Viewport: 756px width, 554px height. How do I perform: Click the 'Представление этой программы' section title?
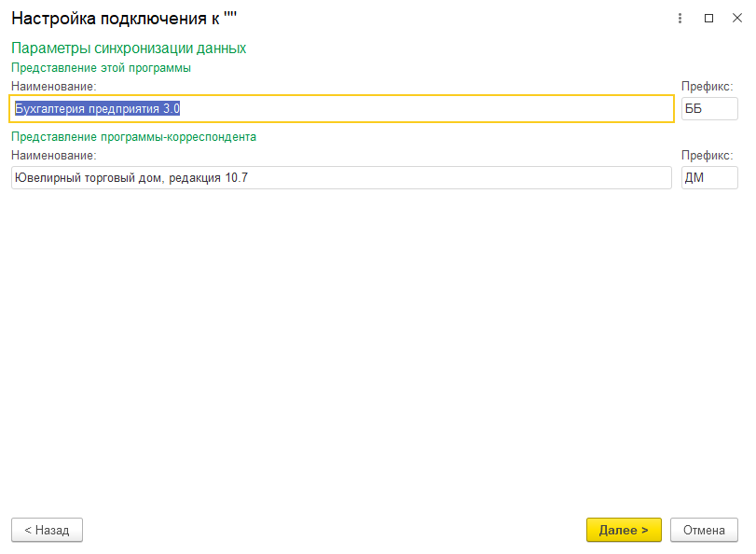pos(102,68)
